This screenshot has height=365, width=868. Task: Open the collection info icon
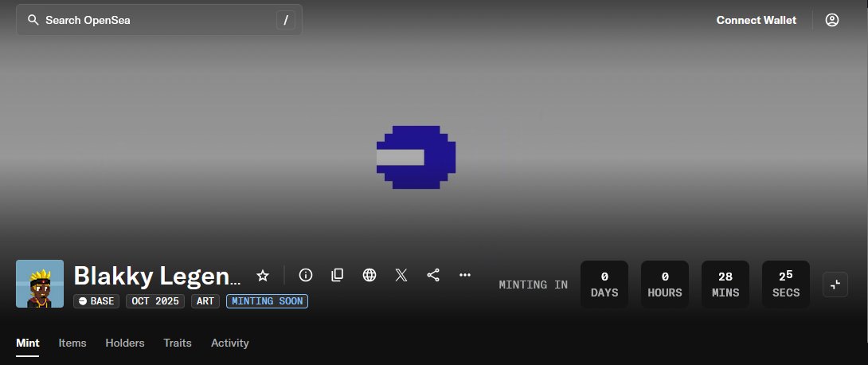[x=306, y=275]
